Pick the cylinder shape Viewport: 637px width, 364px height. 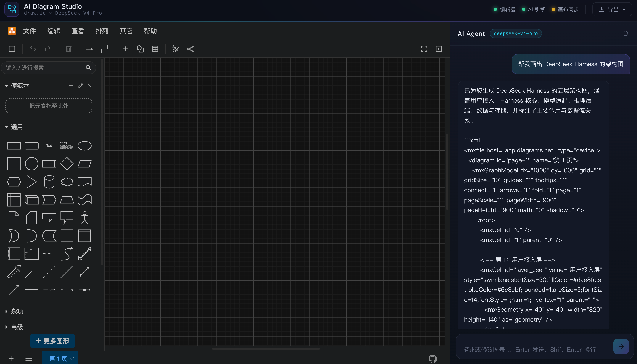49,182
